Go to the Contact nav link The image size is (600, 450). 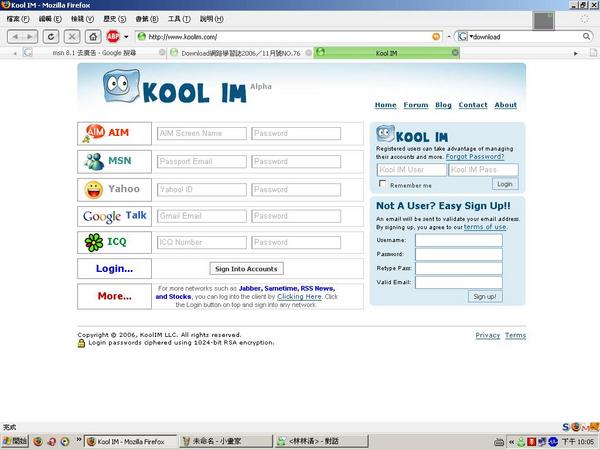point(473,105)
